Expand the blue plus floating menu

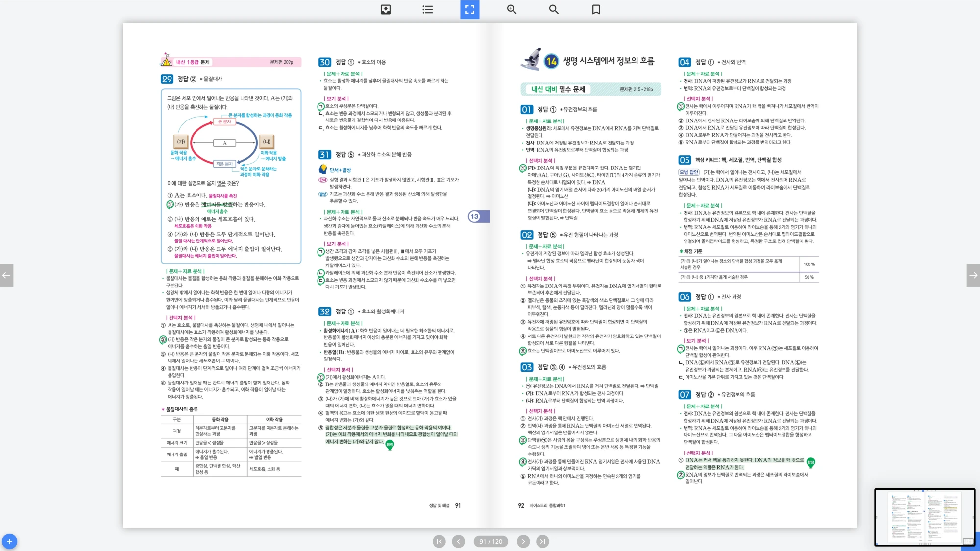[x=9, y=541]
